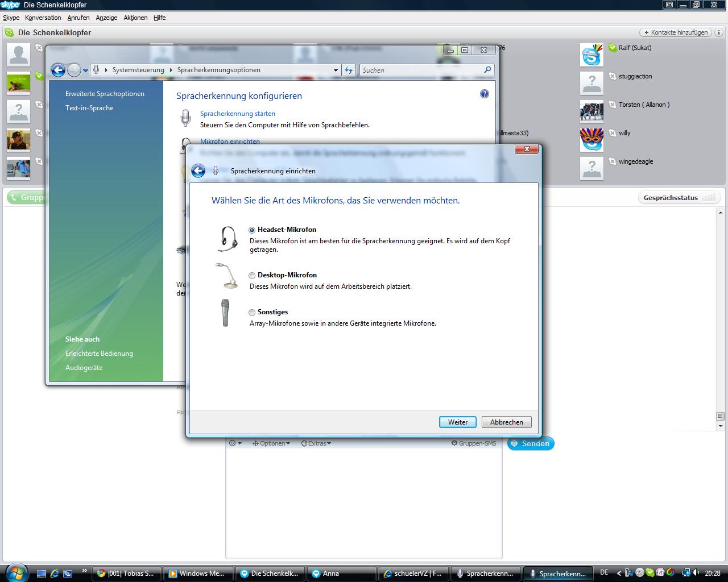The height and width of the screenshot is (582, 728).
Task: Click the Gesprächsstatus button
Action: (x=679, y=198)
